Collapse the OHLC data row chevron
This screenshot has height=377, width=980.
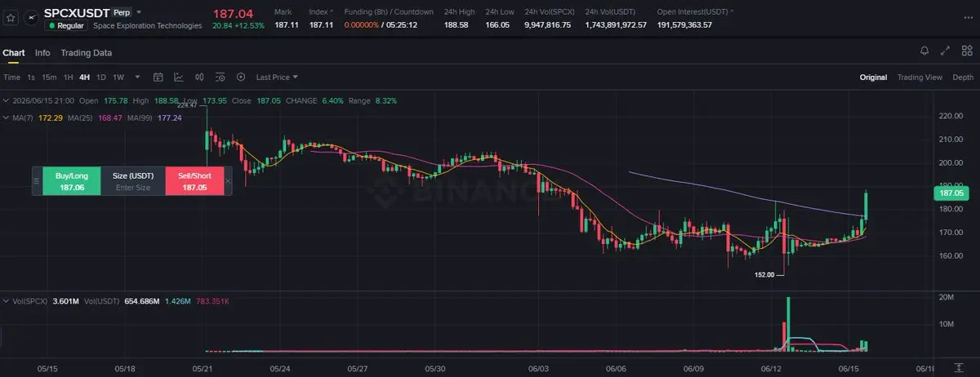(5, 101)
